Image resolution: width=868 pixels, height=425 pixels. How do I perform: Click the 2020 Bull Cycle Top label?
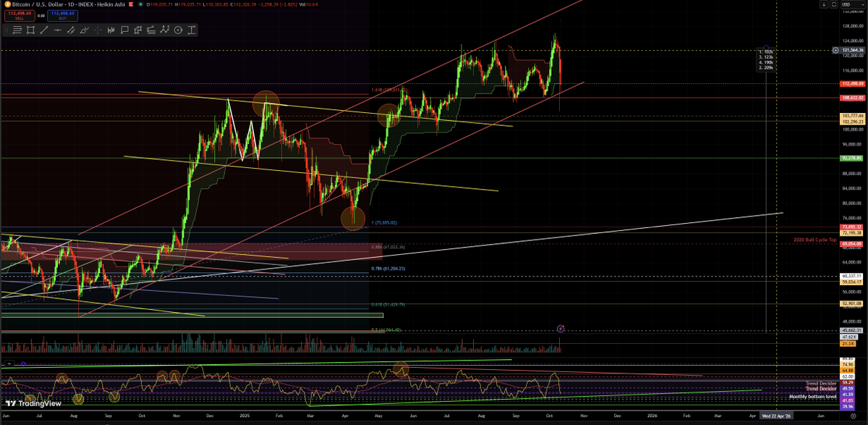coord(814,238)
